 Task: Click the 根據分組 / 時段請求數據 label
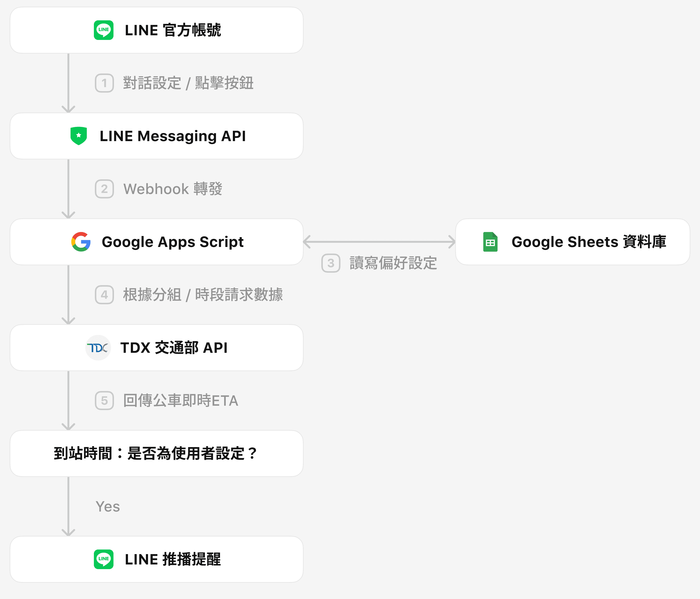click(203, 295)
